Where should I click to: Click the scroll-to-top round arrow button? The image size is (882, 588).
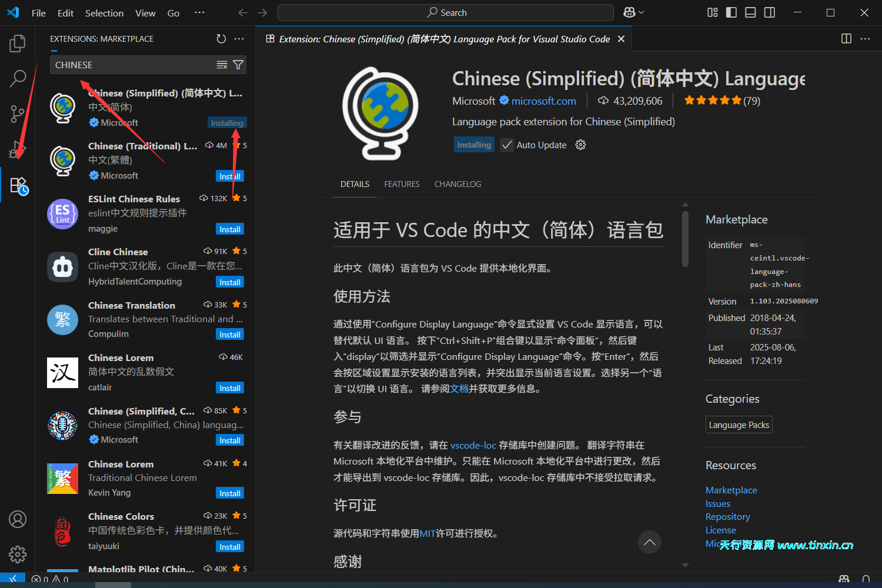(650, 542)
